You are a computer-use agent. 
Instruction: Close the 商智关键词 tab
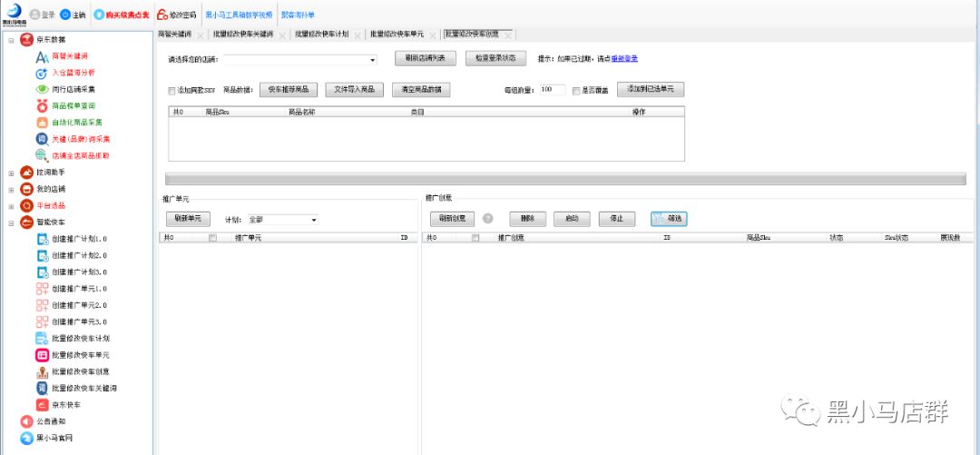[200, 35]
